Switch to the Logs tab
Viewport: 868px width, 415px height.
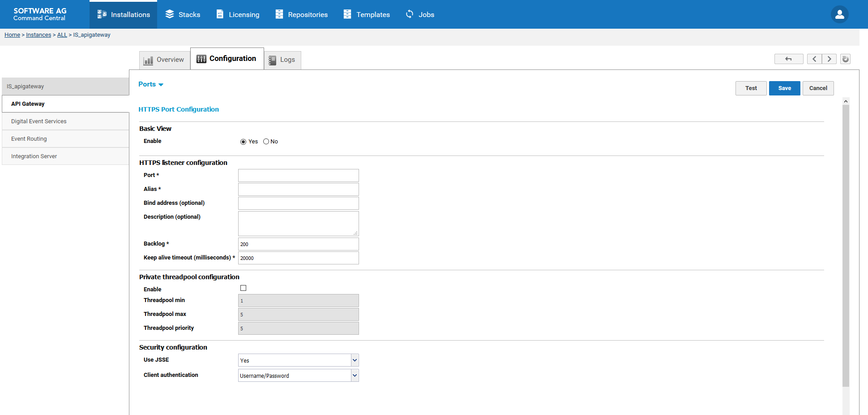(282, 60)
